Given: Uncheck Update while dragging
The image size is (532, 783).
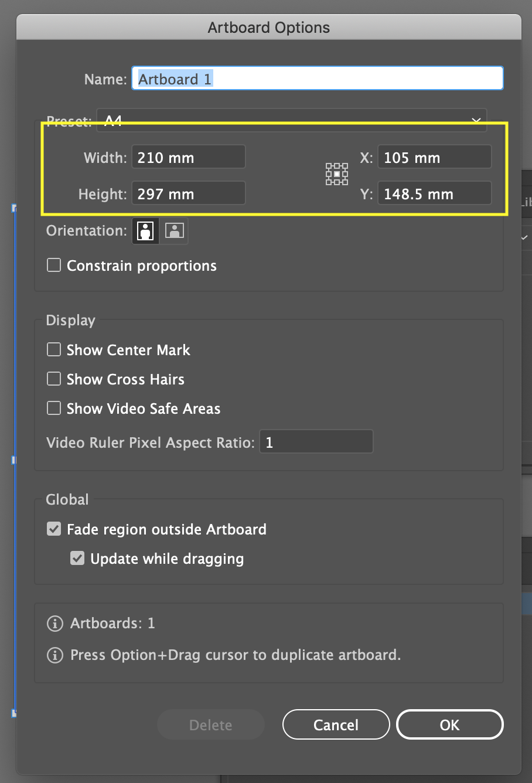Looking at the screenshot, I should pos(77,558).
